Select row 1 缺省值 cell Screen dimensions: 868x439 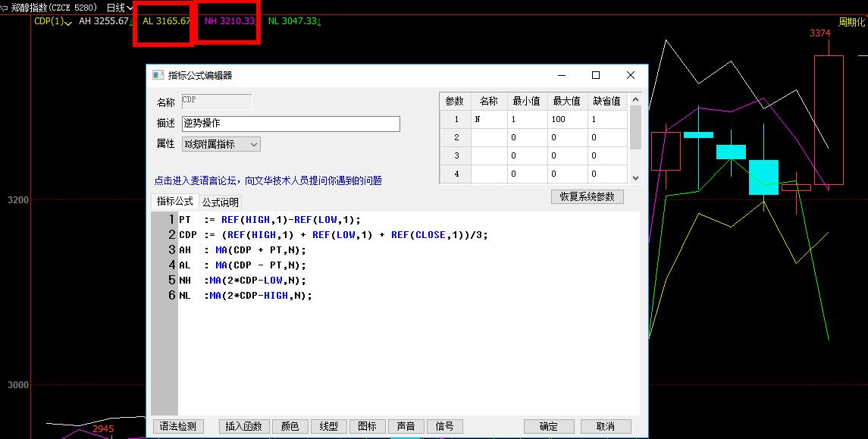(x=607, y=119)
